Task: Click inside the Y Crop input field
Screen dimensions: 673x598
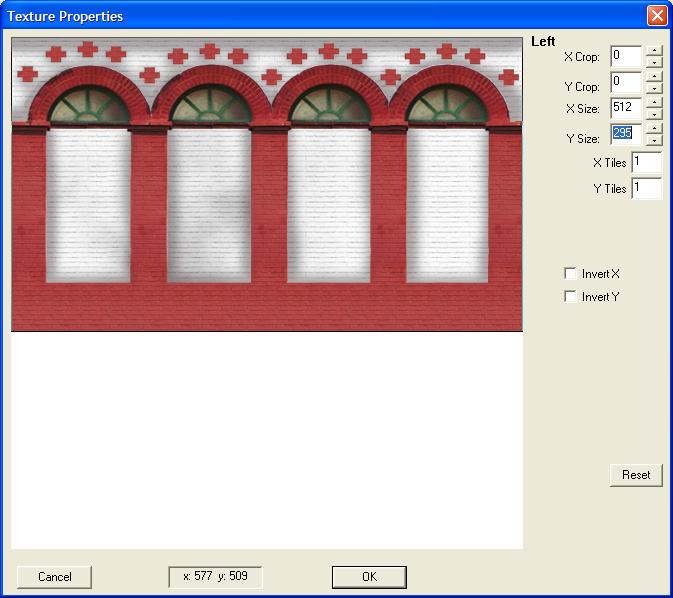Action: click(626, 82)
